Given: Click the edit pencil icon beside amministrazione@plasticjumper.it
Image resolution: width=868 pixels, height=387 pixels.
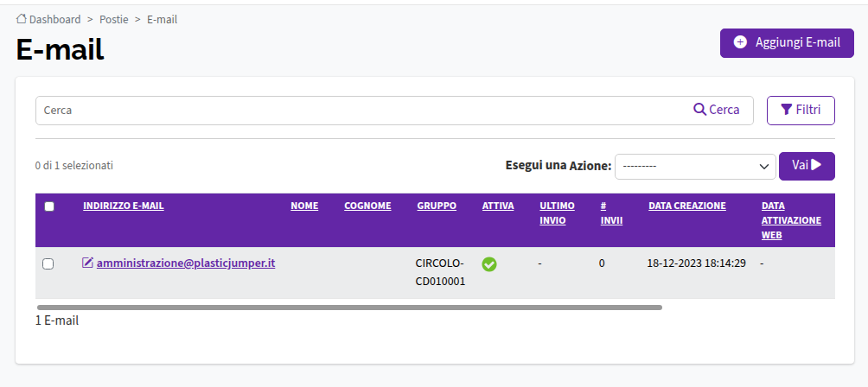Looking at the screenshot, I should pos(87,263).
